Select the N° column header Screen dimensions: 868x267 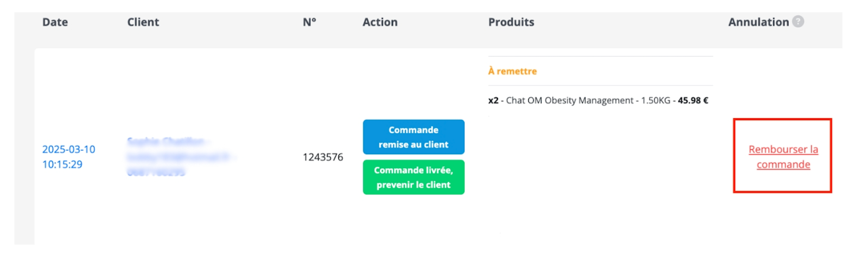(309, 22)
